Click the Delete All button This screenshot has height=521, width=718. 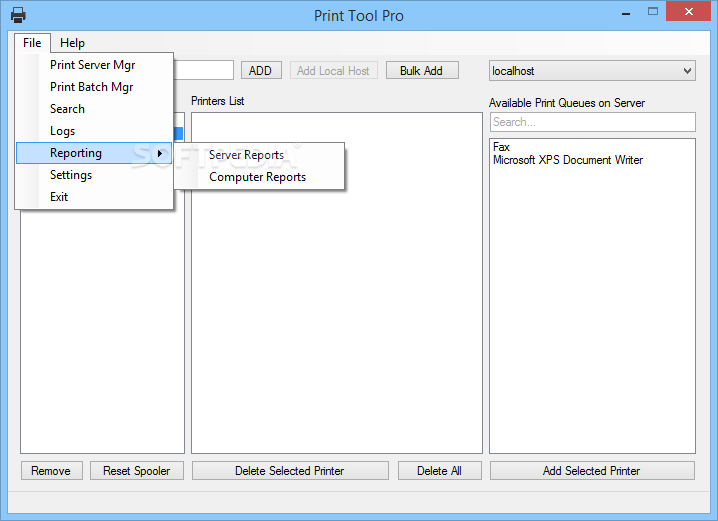click(440, 471)
